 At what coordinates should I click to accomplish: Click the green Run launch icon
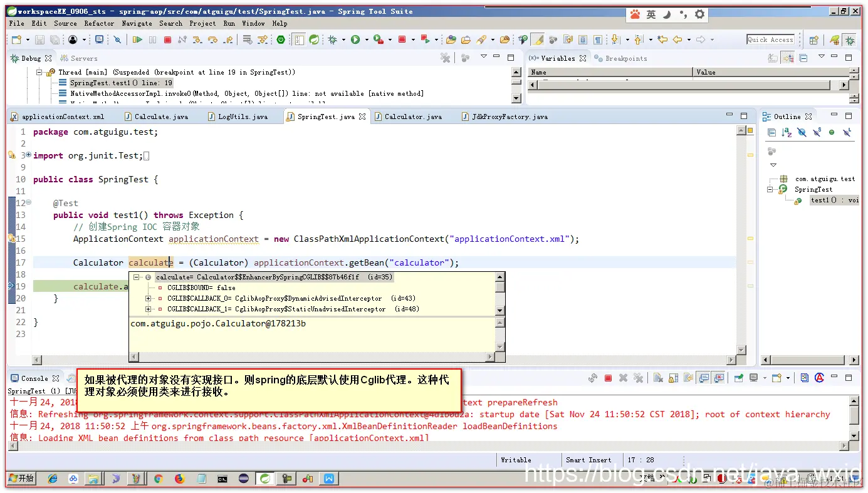click(355, 39)
